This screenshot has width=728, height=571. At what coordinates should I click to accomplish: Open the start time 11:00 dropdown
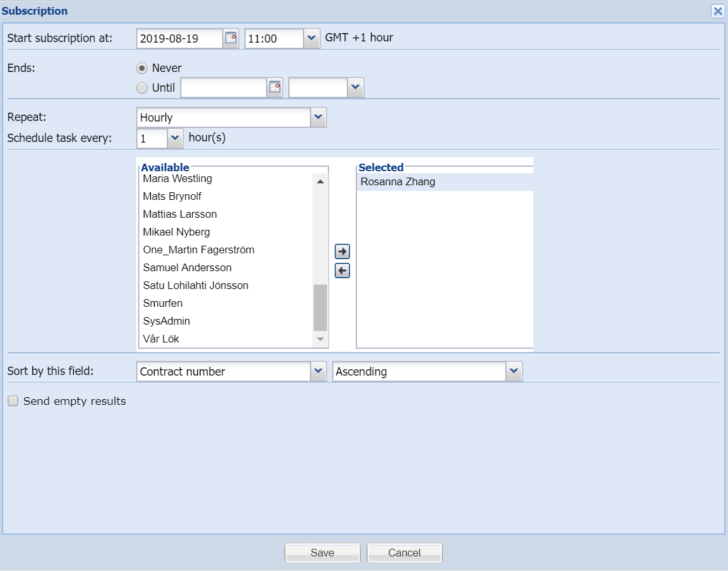pyautogui.click(x=312, y=38)
